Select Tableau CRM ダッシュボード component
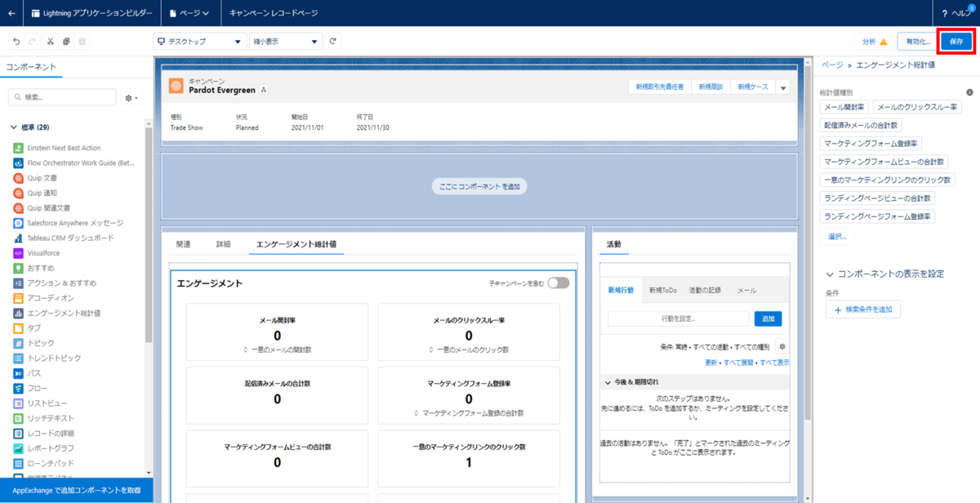This screenshot has width=980, height=503. (x=64, y=238)
